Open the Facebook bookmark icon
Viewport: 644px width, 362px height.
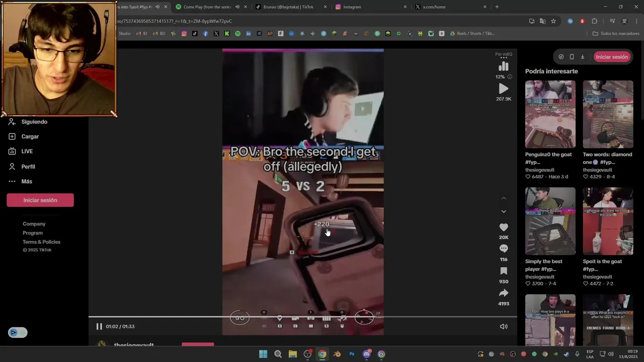pyautogui.click(x=206, y=34)
